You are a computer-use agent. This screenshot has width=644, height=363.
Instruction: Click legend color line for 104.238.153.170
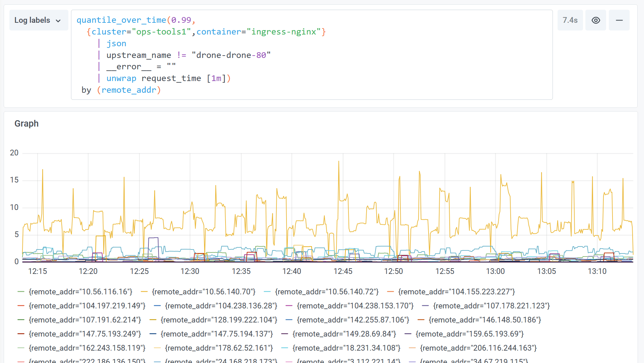pyautogui.click(x=289, y=306)
